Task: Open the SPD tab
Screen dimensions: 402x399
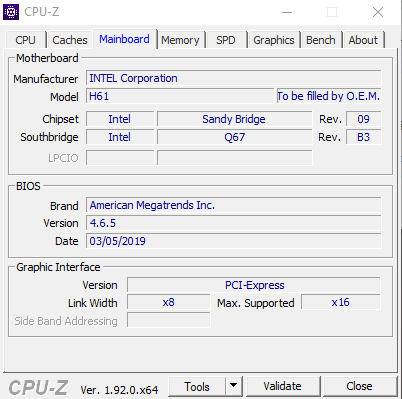Action: 226,40
